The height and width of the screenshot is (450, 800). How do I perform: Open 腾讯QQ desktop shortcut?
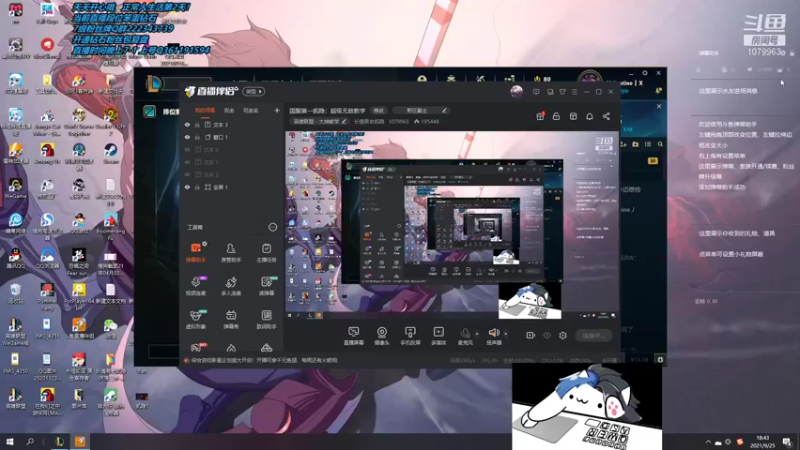[15, 258]
